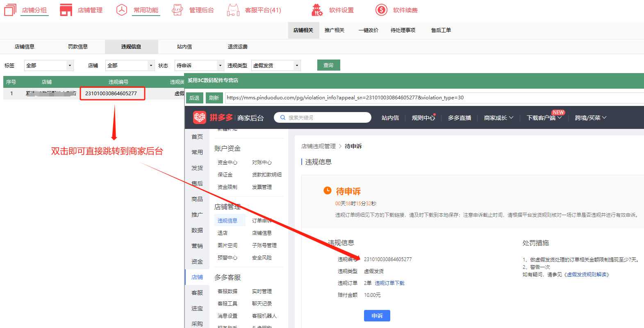
Task: Click the 搜索关键词 search box
Action: click(322, 118)
